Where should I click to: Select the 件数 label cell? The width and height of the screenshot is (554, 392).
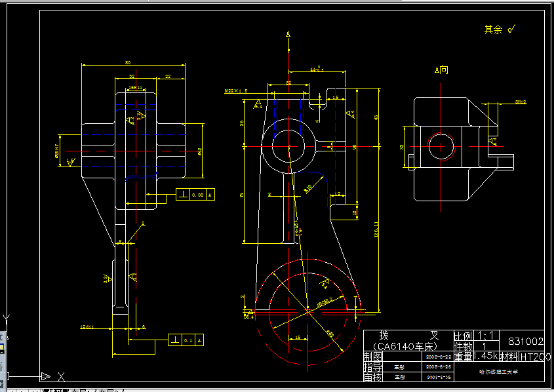[x=464, y=346]
